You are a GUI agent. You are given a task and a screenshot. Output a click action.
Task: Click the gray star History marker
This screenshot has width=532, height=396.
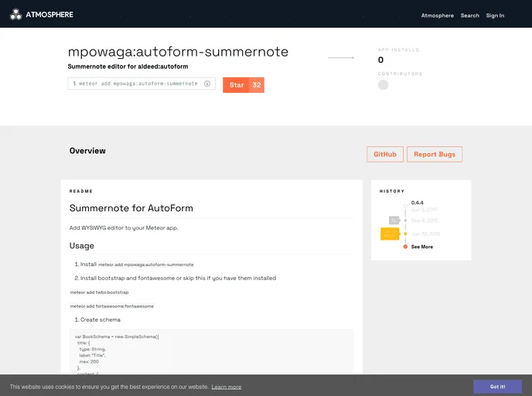(x=405, y=220)
